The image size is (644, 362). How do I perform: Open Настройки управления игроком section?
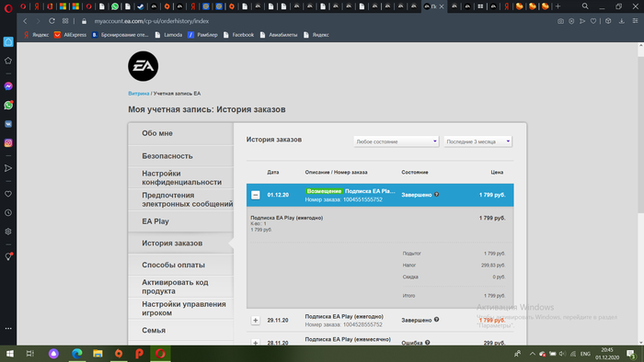[181, 309]
